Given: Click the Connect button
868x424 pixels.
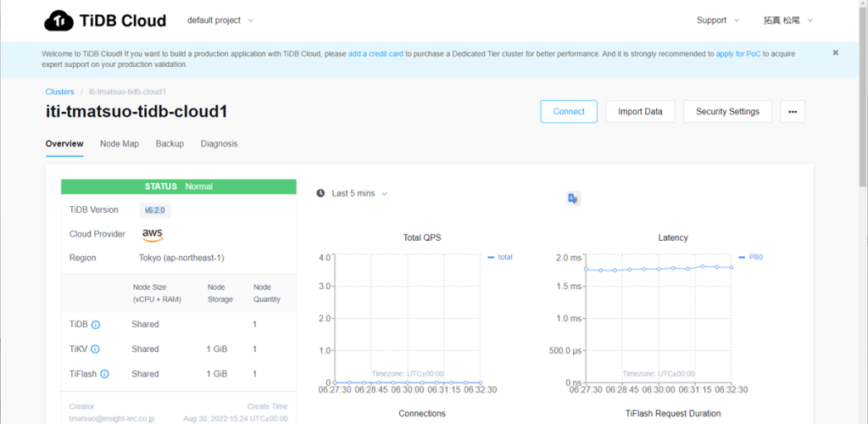Looking at the screenshot, I should pyautogui.click(x=569, y=111).
